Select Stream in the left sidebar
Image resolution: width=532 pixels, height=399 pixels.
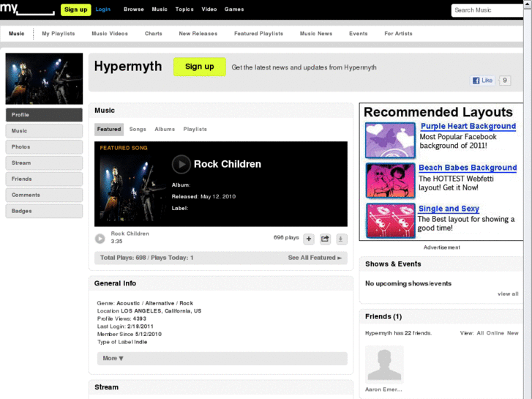(44, 163)
